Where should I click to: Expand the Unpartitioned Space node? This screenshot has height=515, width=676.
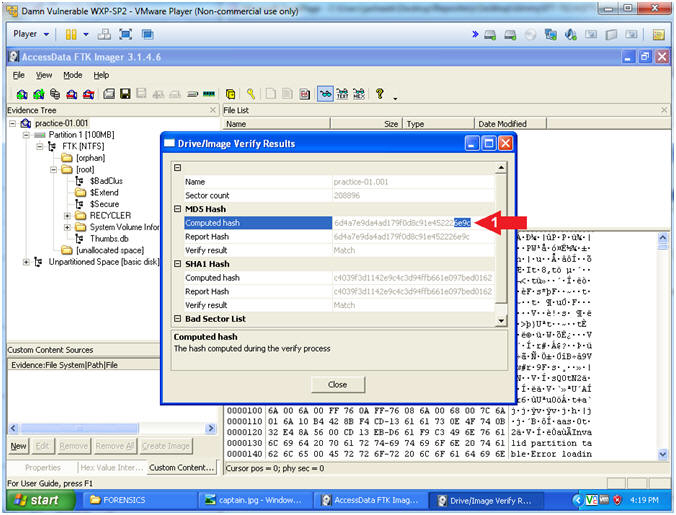(26, 262)
